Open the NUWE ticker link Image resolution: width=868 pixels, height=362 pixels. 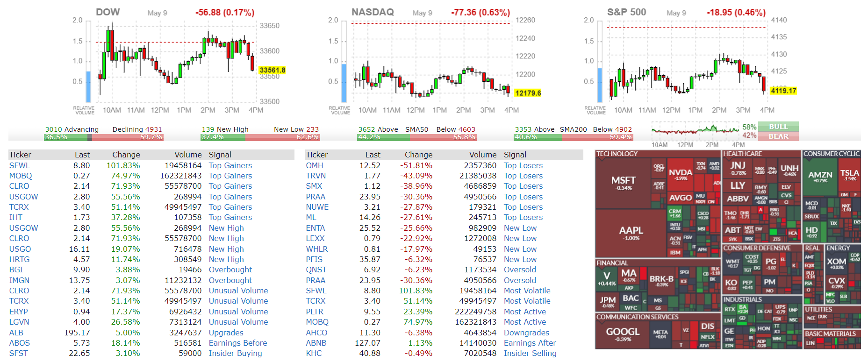click(317, 207)
